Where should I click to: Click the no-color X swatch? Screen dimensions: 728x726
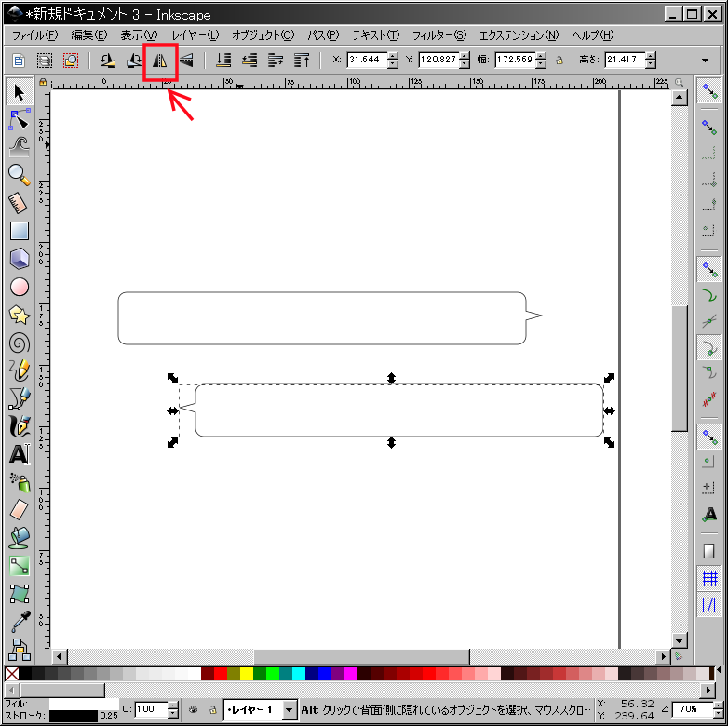click(x=11, y=674)
